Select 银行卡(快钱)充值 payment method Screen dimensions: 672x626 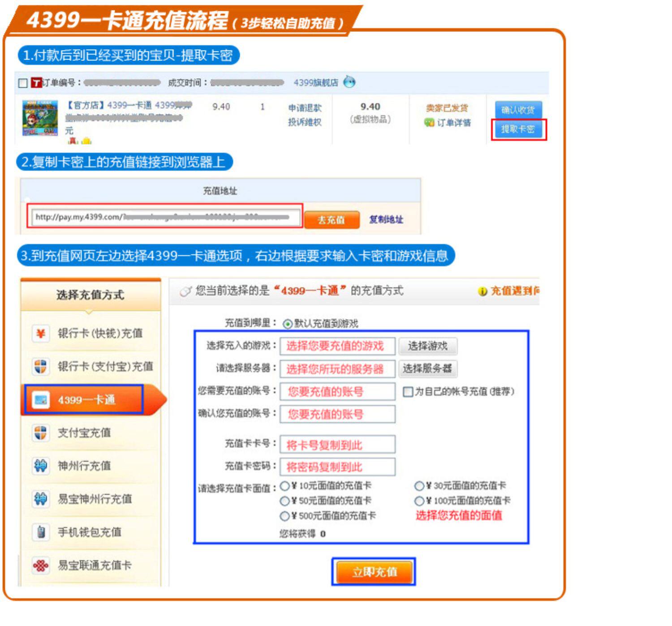91,334
